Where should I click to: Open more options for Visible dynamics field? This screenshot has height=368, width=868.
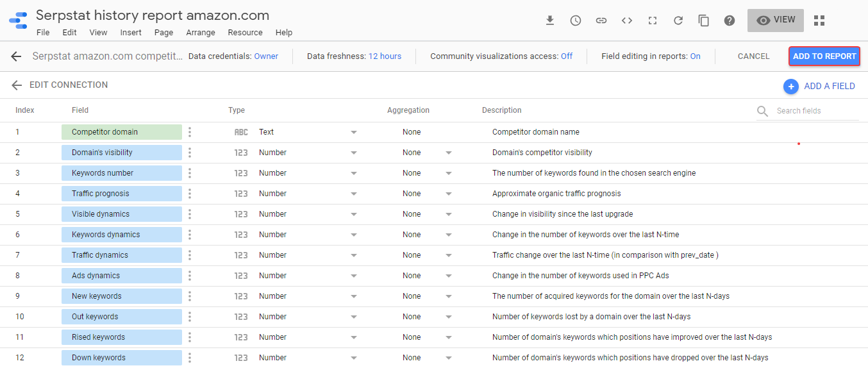coord(190,214)
